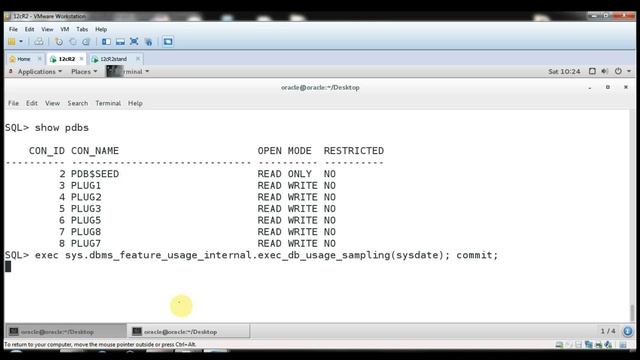Click the PLUG8 container name

tap(86, 232)
